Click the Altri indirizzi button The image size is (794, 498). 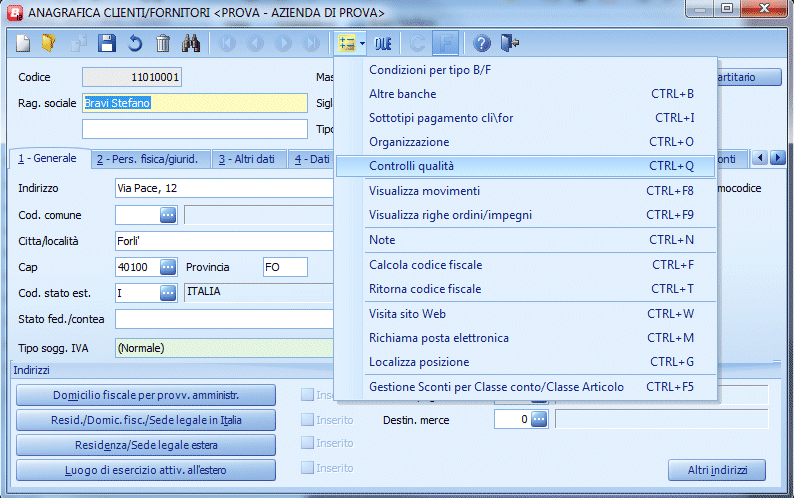pyautogui.click(x=717, y=470)
